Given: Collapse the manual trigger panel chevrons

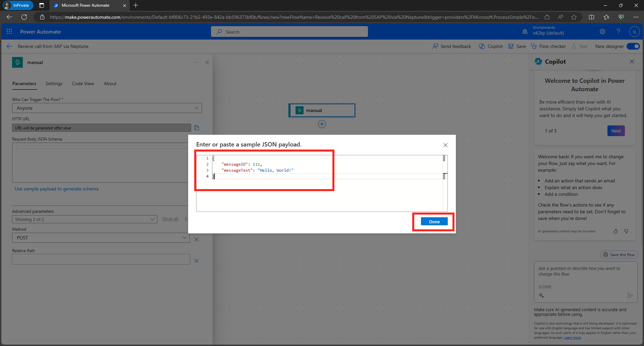Looking at the screenshot, I should [207, 62].
